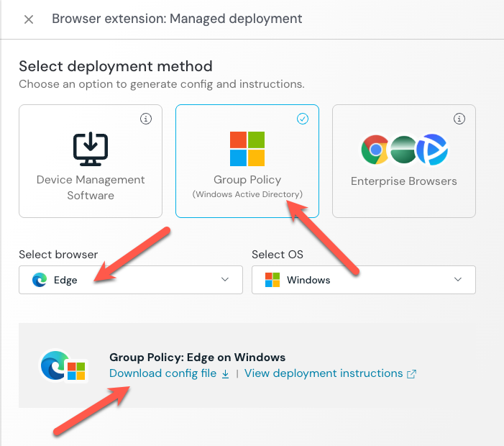Click the checkmark on Group Policy card
The height and width of the screenshot is (446, 504).
click(303, 119)
